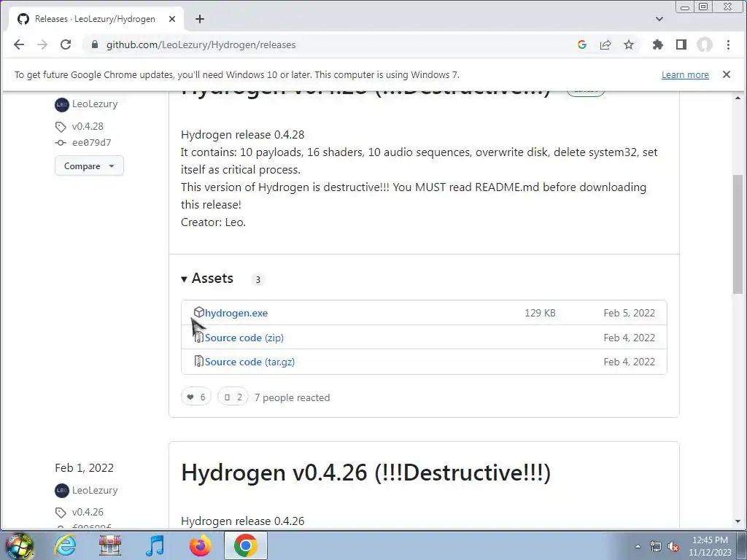Launch Firefox from the taskbar
747x560 pixels.
tap(200, 545)
